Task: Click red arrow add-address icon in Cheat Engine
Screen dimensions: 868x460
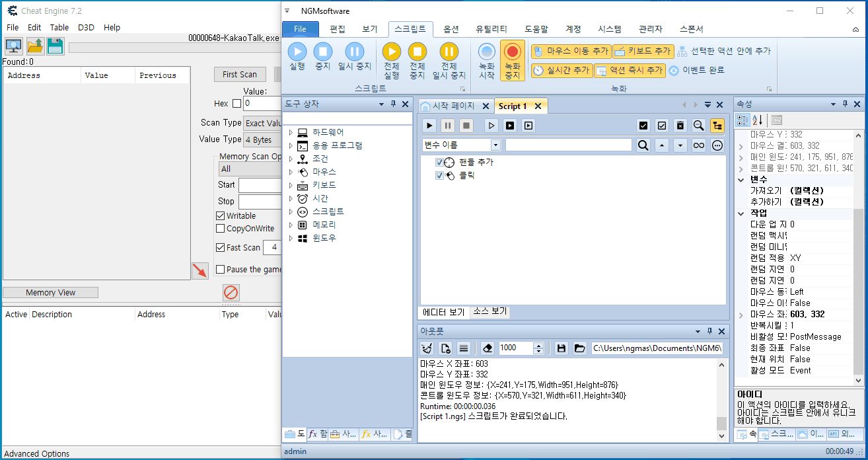Action: tap(200, 270)
